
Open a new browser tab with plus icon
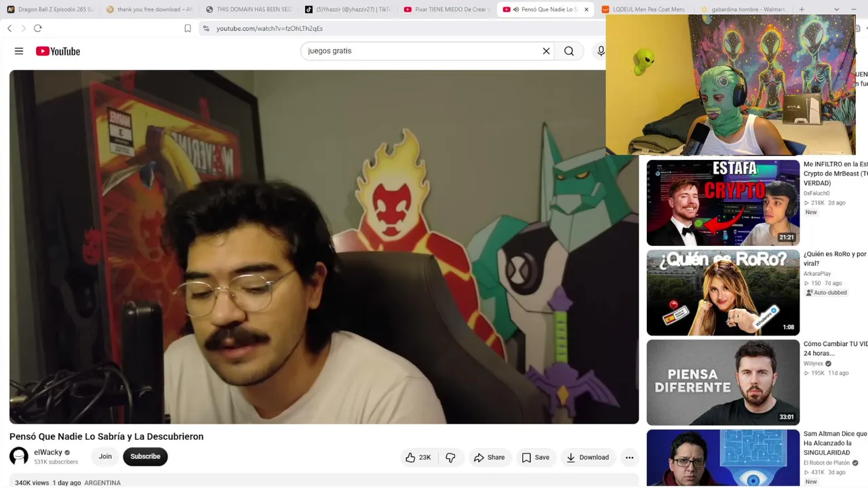tap(802, 9)
